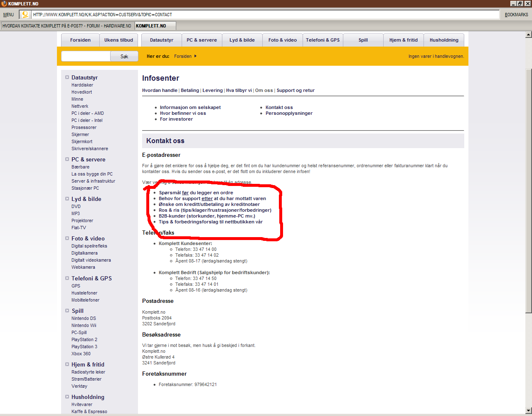Open Flat-TV in the sidebar

pyautogui.click(x=79, y=228)
